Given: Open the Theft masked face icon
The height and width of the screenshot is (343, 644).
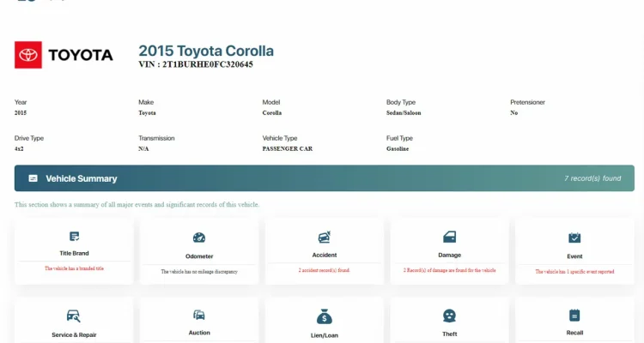Looking at the screenshot, I should click(x=449, y=316).
